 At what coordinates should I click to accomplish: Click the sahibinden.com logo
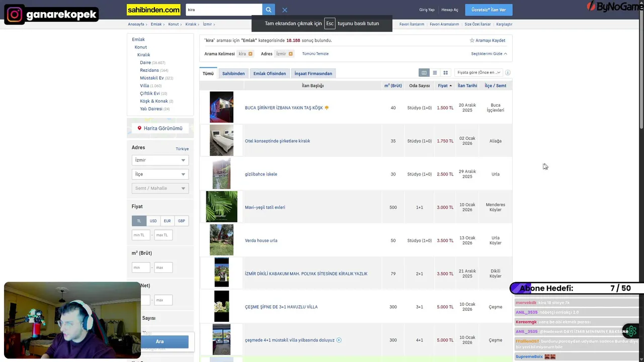(154, 10)
